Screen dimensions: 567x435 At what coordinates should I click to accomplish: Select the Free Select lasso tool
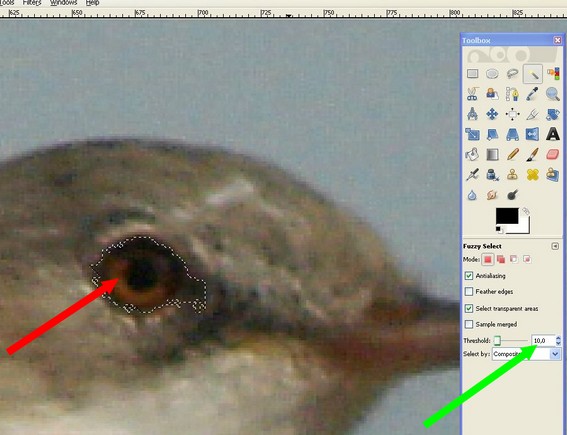(x=512, y=74)
